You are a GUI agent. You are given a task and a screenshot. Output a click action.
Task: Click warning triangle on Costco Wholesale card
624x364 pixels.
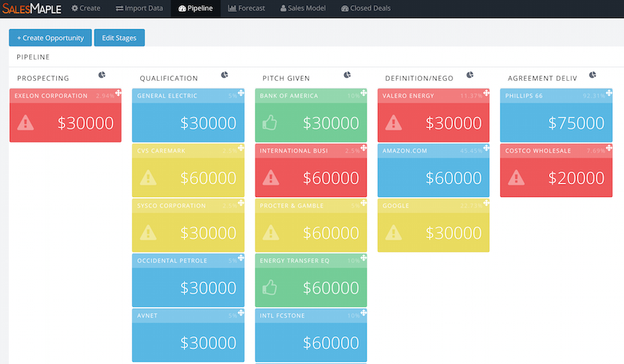point(515,178)
